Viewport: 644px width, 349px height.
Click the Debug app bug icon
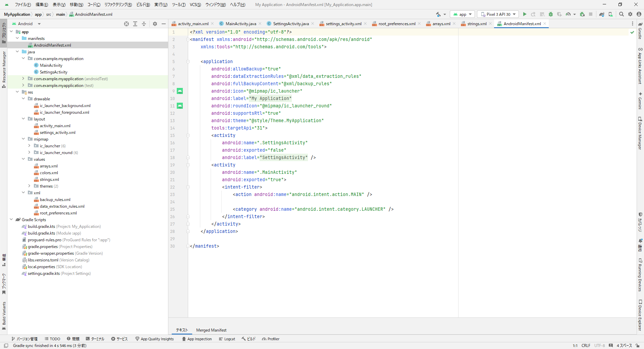[x=550, y=14]
